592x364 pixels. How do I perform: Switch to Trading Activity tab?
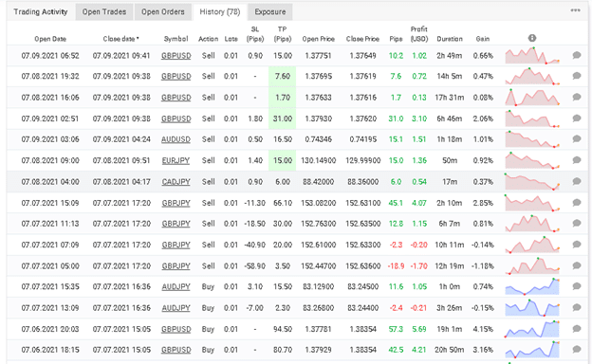tap(41, 11)
